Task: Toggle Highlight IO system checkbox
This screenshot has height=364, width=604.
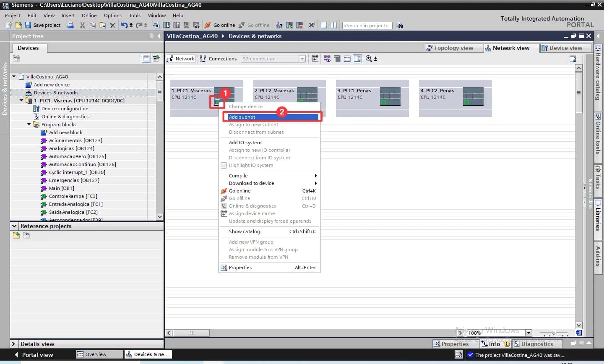Action: [x=224, y=165]
